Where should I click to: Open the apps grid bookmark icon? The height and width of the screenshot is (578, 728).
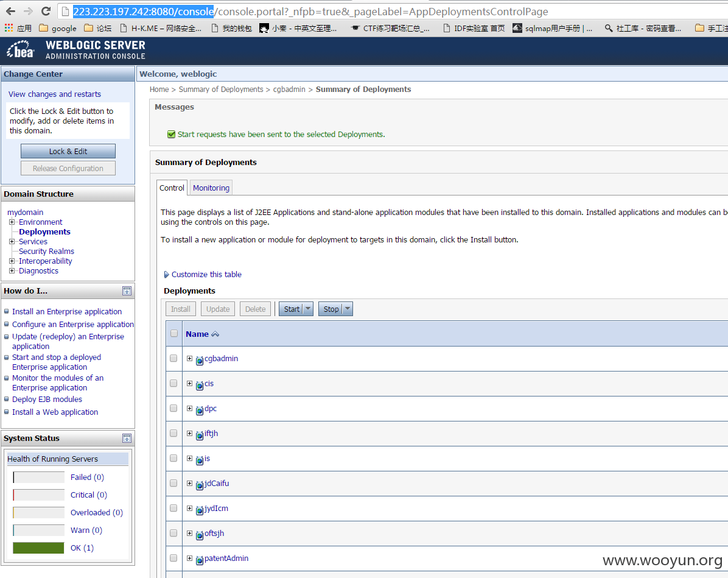9,28
